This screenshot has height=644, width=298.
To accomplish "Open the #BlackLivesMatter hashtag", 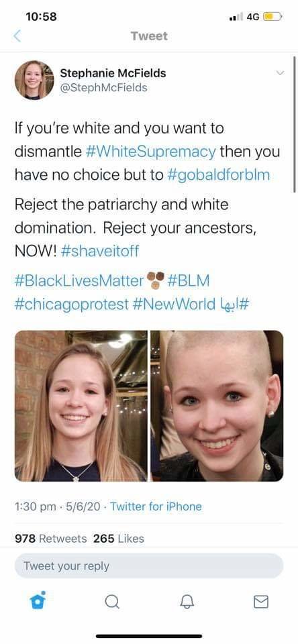I will click(79, 281).
